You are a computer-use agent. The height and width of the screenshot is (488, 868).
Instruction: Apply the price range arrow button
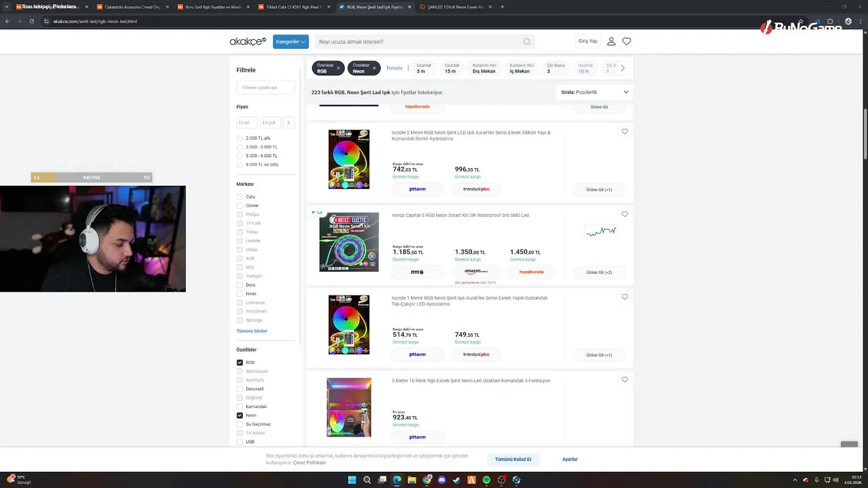tap(289, 123)
